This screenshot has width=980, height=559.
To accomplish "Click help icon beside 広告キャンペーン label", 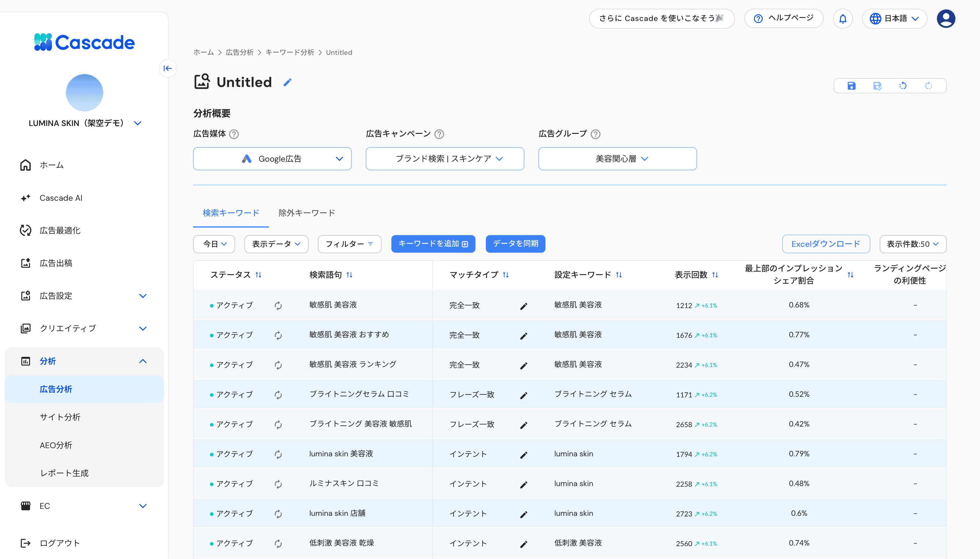I will 439,134.
